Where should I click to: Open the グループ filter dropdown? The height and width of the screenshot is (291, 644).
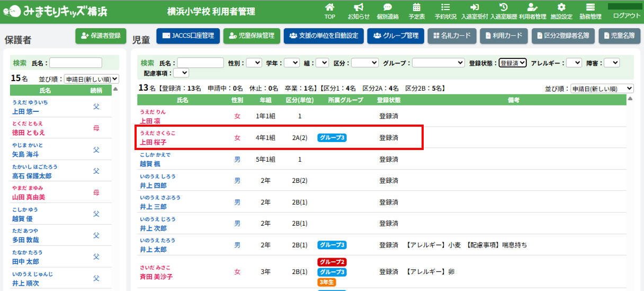click(438, 63)
